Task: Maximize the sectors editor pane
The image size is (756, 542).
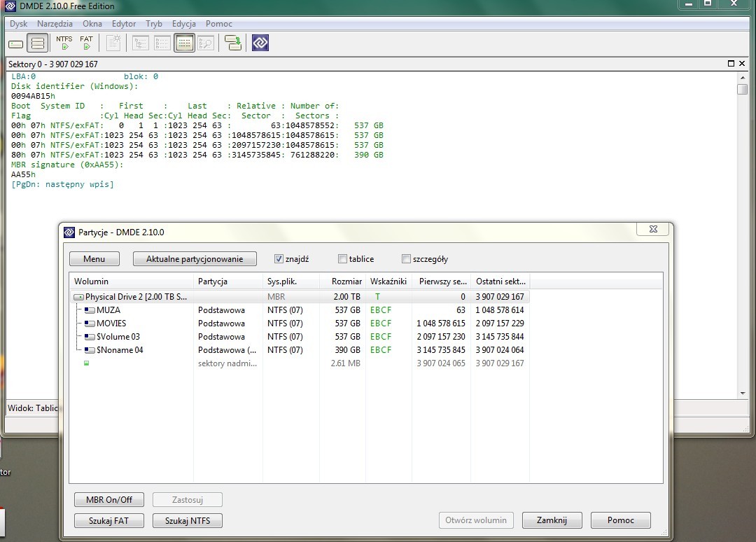Action: pos(731,63)
